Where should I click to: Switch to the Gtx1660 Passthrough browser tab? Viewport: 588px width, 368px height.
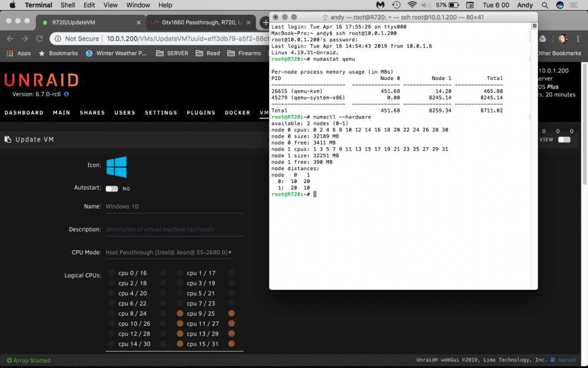pyautogui.click(x=201, y=22)
